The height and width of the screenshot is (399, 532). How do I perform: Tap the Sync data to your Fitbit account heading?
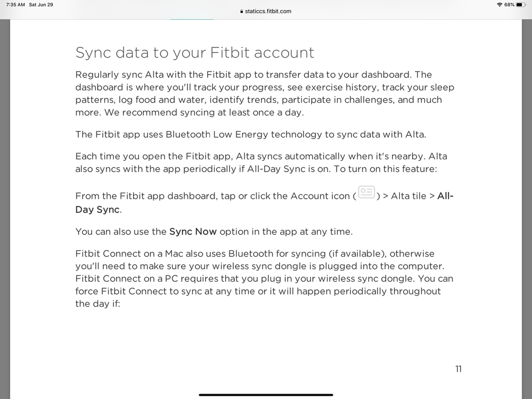pyautogui.click(x=195, y=53)
